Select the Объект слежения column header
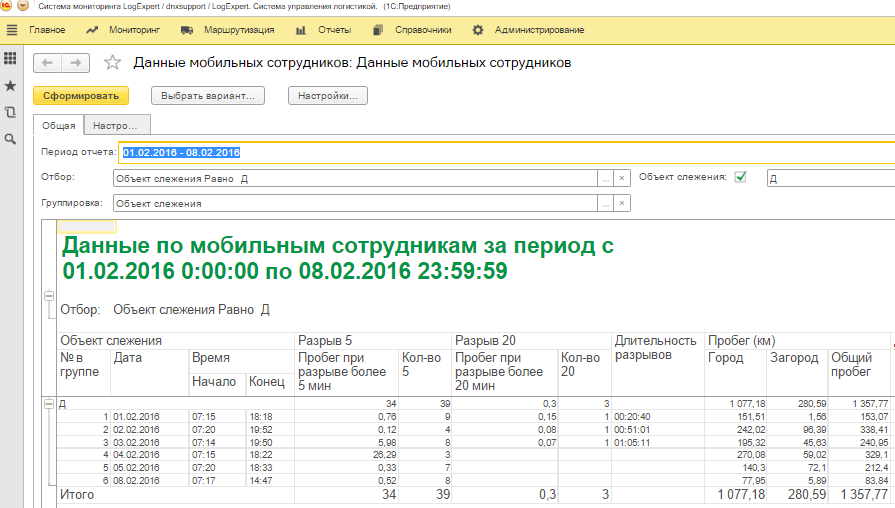895x508 pixels. (176, 341)
